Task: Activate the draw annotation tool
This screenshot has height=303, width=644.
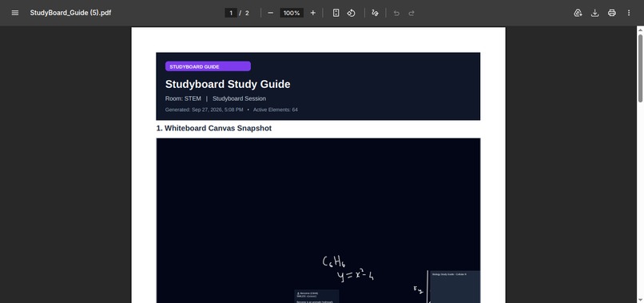Action: (x=375, y=13)
